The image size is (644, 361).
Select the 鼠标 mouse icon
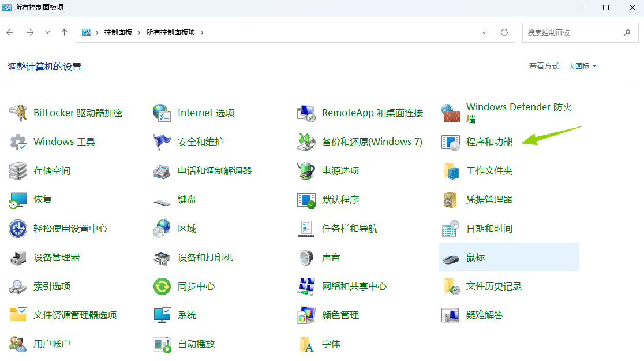click(x=451, y=258)
